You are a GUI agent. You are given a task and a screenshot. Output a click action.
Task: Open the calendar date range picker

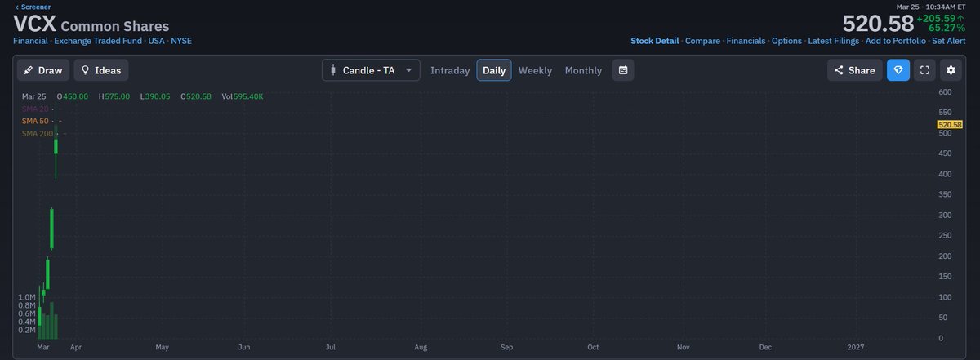(623, 70)
